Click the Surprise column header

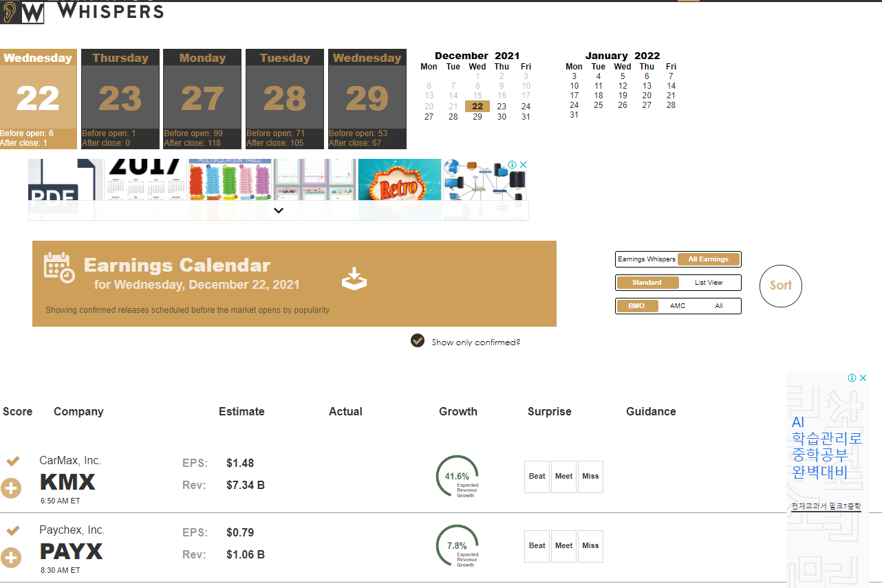(549, 411)
